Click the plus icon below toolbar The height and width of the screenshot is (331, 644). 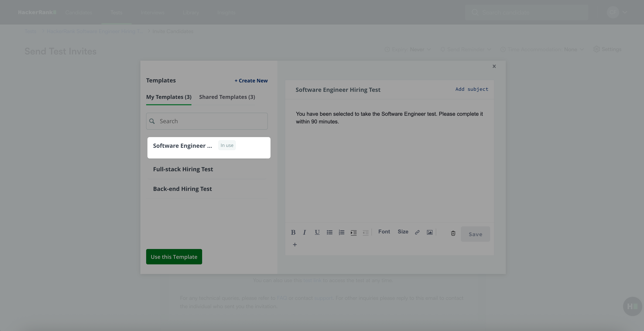[295, 245]
